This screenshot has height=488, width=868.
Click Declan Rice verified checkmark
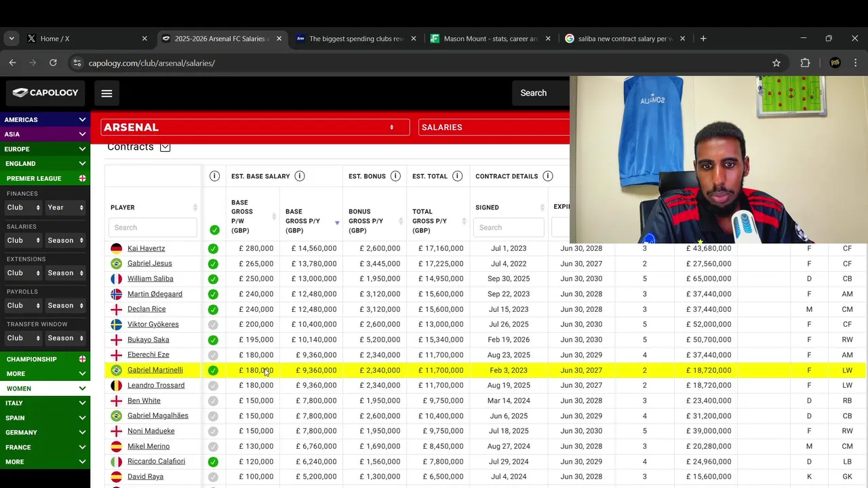pyautogui.click(x=213, y=310)
